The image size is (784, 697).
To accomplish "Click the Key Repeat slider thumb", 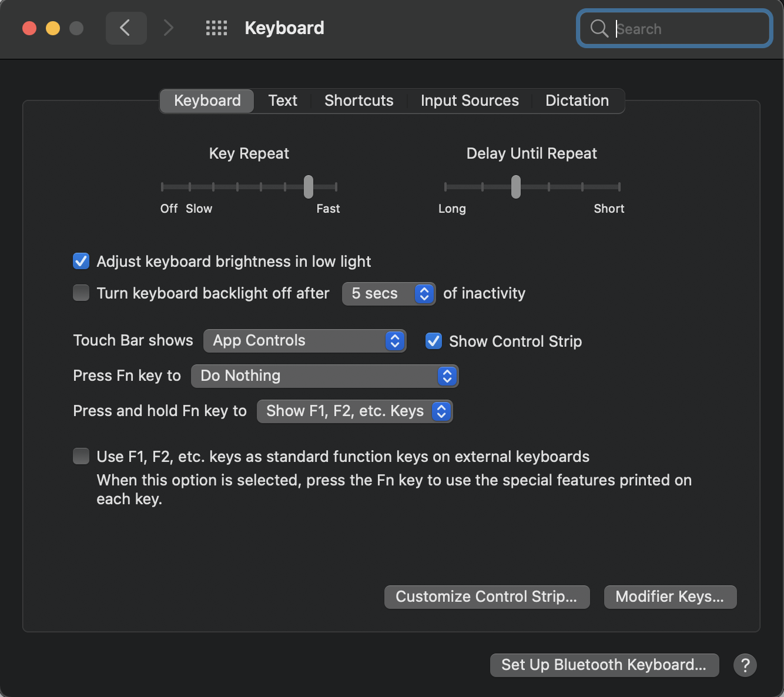I will tap(309, 187).
